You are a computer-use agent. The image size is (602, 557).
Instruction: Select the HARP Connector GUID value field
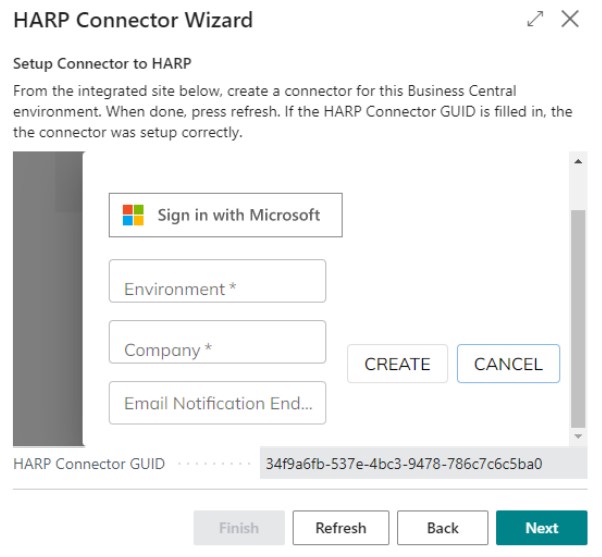423,463
